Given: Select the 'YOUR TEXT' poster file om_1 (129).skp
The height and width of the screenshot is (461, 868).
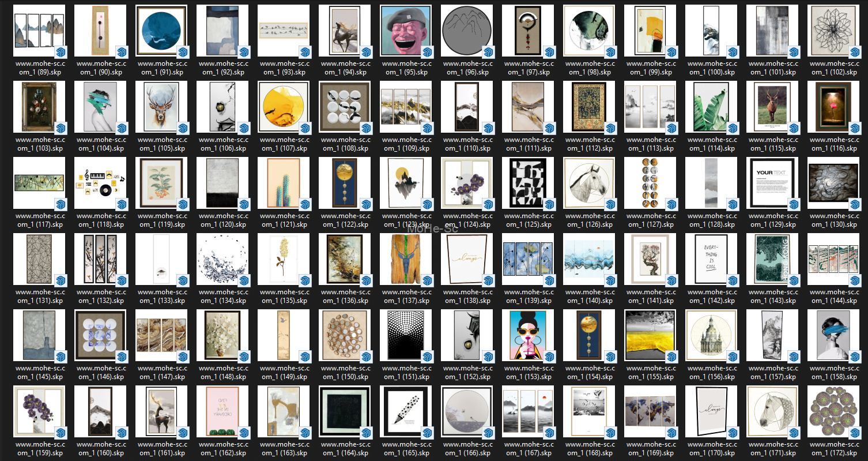Looking at the screenshot, I should pyautogui.click(x=772, y=183).
